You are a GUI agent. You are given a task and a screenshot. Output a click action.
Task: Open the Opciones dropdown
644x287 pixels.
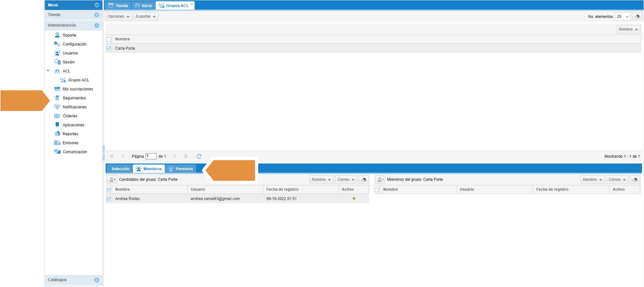point(119,17)
